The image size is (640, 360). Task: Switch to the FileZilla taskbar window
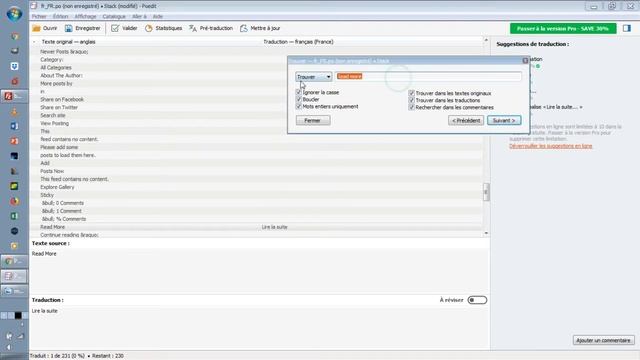click(14, 96)
